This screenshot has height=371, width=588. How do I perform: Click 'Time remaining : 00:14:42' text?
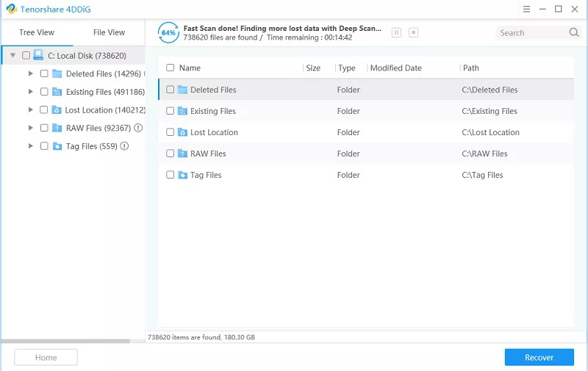click(x=309, y=37)
